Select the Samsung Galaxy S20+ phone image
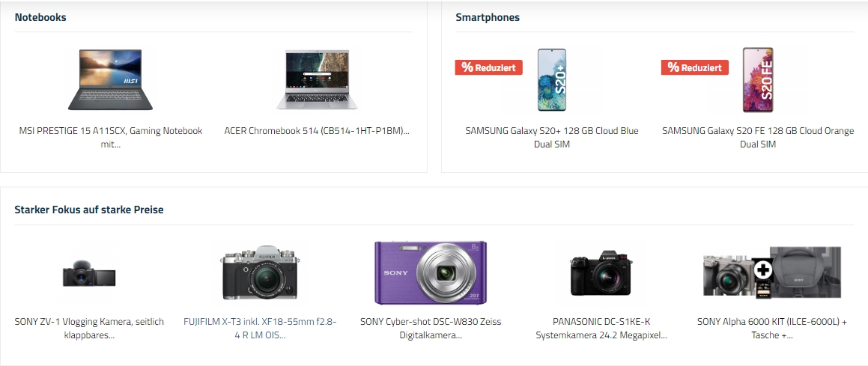 552,79
